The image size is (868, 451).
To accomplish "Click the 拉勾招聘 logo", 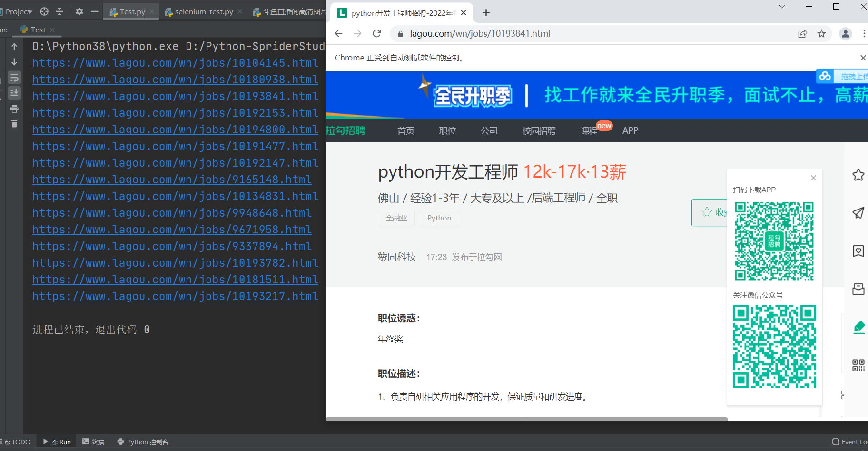I will (345, 130).
